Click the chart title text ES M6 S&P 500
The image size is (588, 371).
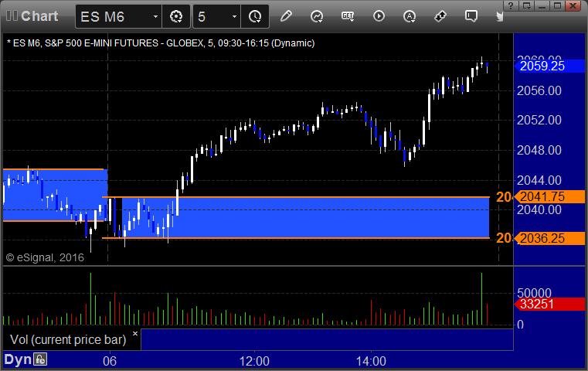click(x=161, y=43)
